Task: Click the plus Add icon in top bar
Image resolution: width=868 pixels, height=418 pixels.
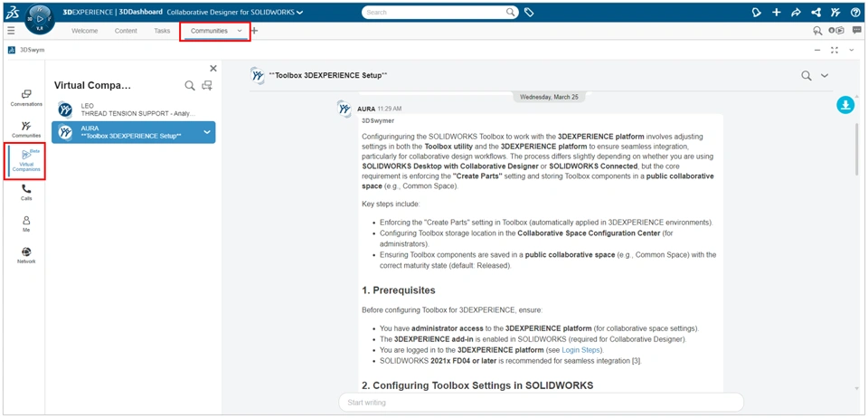Action: pos(776,12)
